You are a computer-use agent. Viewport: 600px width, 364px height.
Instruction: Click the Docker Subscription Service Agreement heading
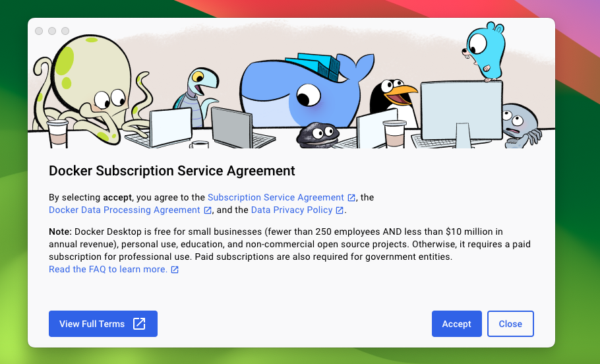pos(172,171)
